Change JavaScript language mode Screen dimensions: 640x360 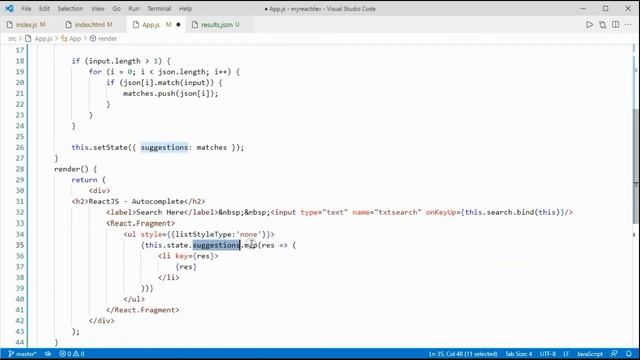(x=589, y=354)
